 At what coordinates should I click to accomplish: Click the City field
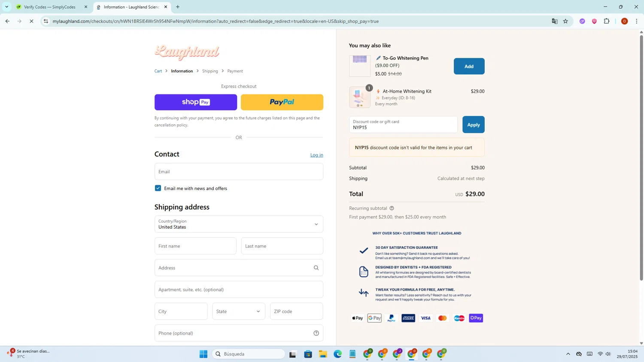pos(181,311)
